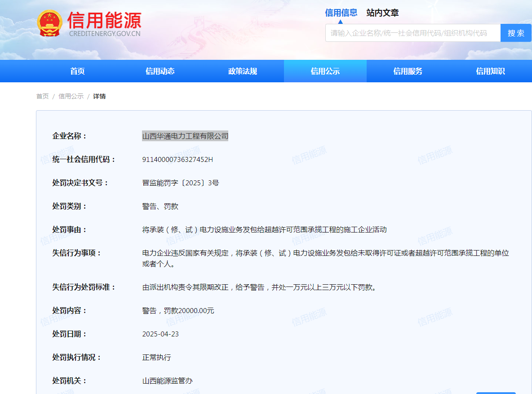Go to 政策法规 in navigation bar
Image resolution: width=532 pixels, height=394 pixels.
pos(243,71)
